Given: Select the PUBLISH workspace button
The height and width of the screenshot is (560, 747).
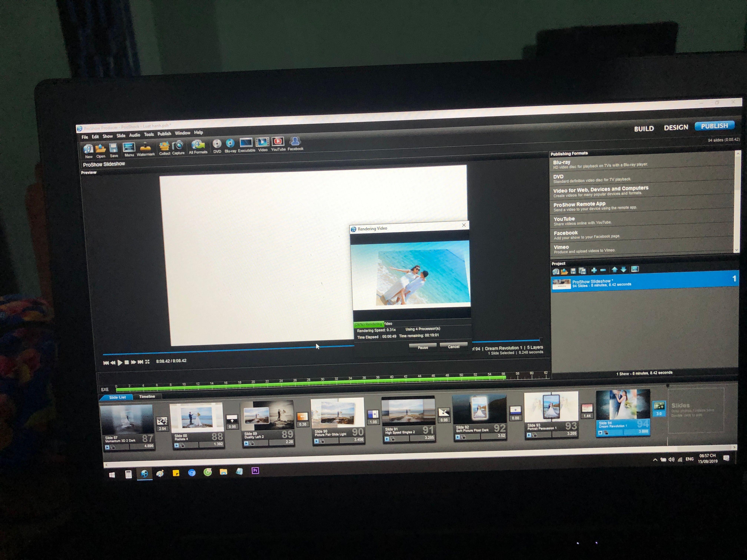Looking at the screenshot, I should tap(714, 126).
